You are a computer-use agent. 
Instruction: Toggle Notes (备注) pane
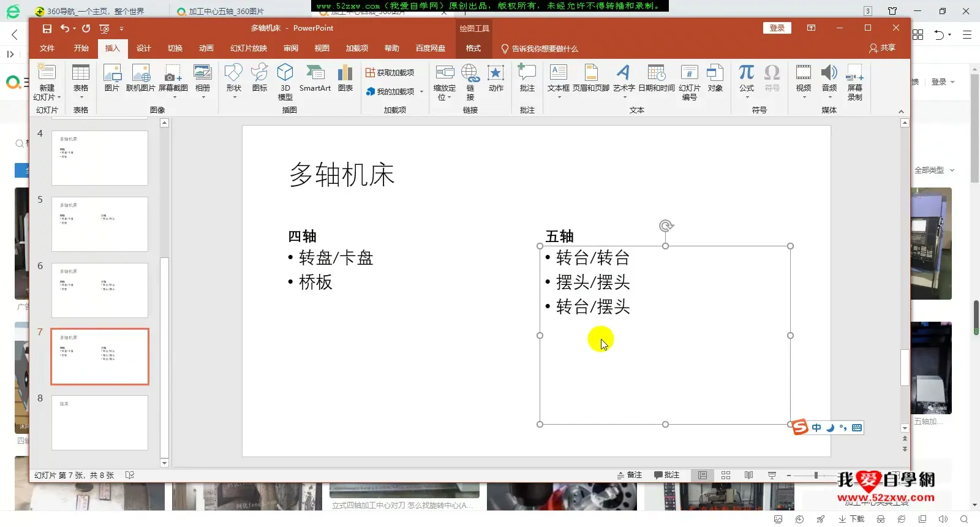point(630,475)
